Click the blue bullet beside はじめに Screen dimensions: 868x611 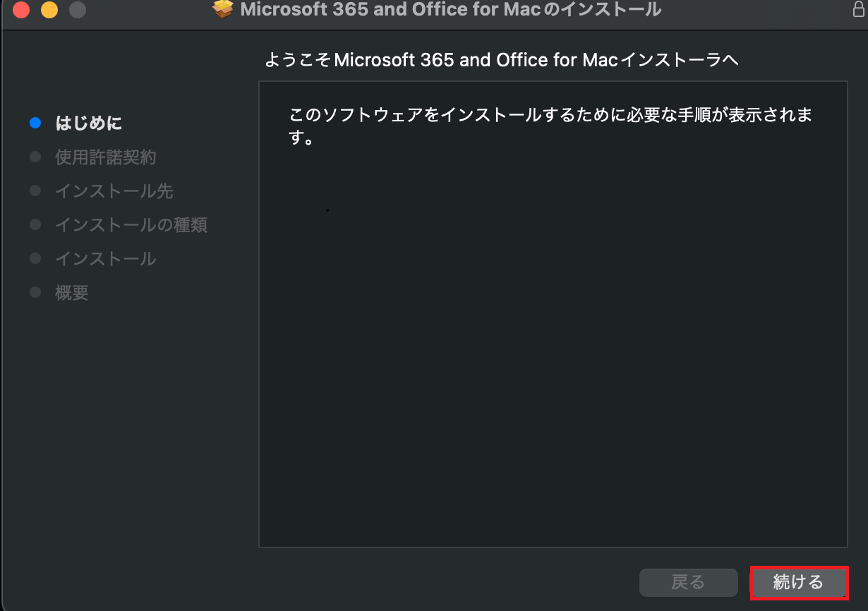click(x=35, y=122)
